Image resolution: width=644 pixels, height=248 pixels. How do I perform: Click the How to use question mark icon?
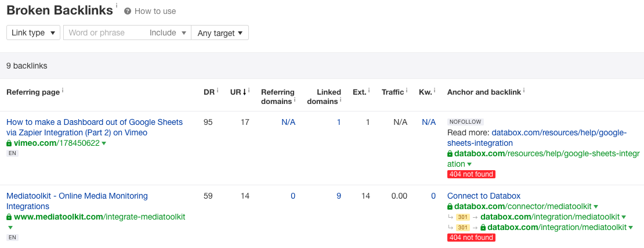click(128, 11)
